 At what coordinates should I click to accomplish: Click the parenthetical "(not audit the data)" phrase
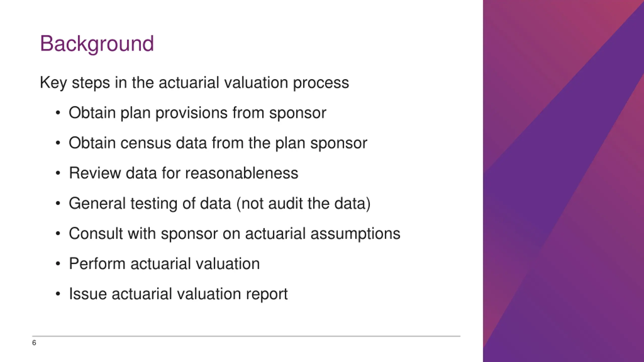[x=303, y=203]
